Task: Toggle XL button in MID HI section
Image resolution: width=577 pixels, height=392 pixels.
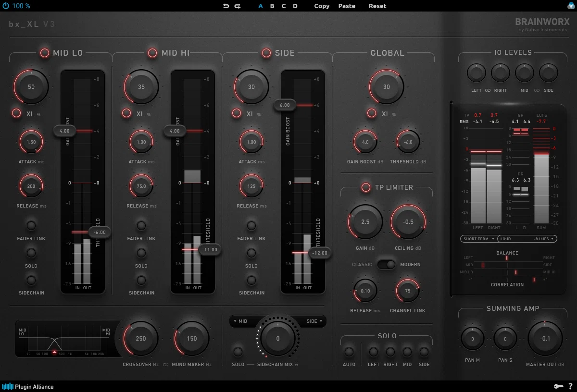Action: tap(126, 113)
